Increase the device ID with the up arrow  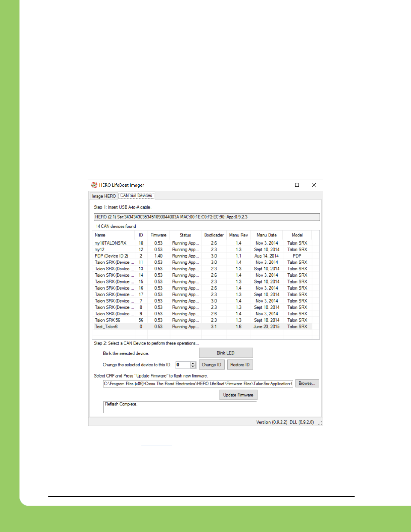point(193,363)
